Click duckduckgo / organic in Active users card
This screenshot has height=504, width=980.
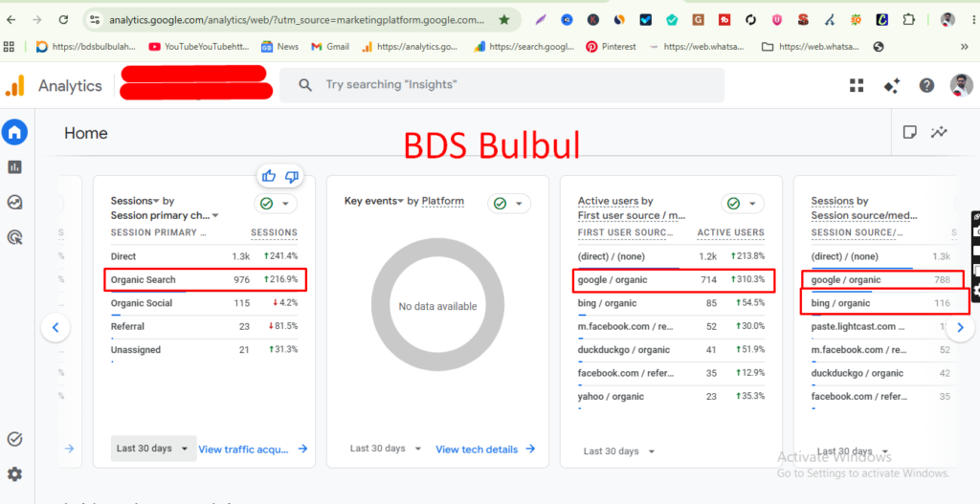671,350
